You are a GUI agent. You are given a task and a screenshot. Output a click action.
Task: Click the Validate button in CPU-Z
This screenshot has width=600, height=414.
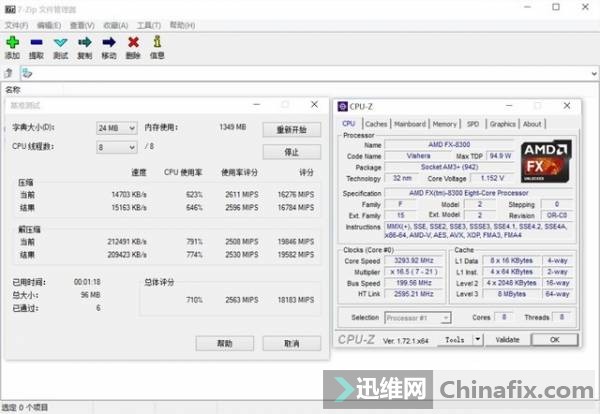507,339
